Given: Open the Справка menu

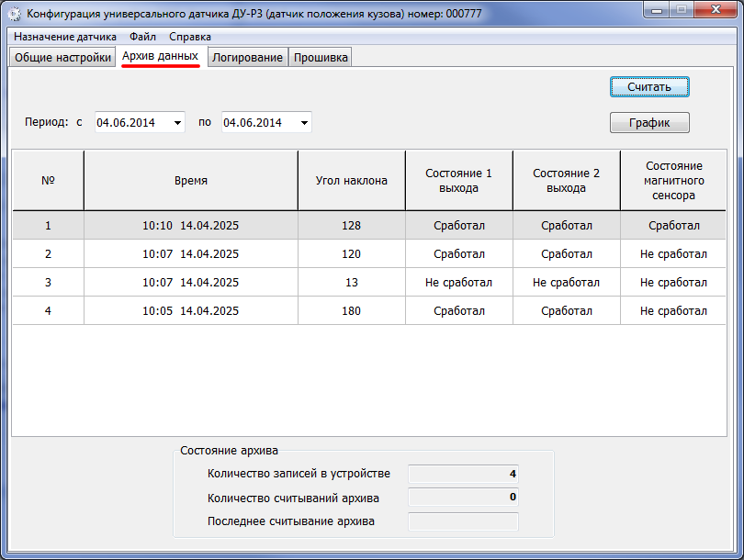Looking at the screenshot, I should pos(190,37).
